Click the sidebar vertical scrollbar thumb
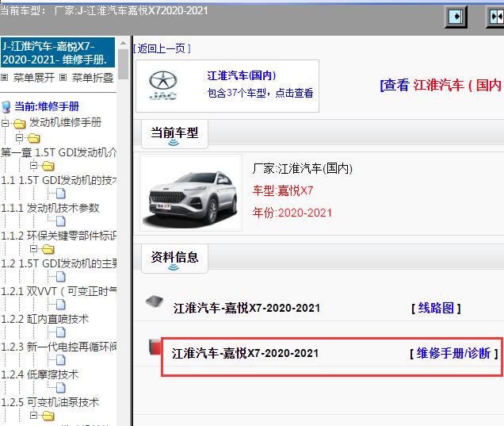504x426 pixels. coord(123,64)
